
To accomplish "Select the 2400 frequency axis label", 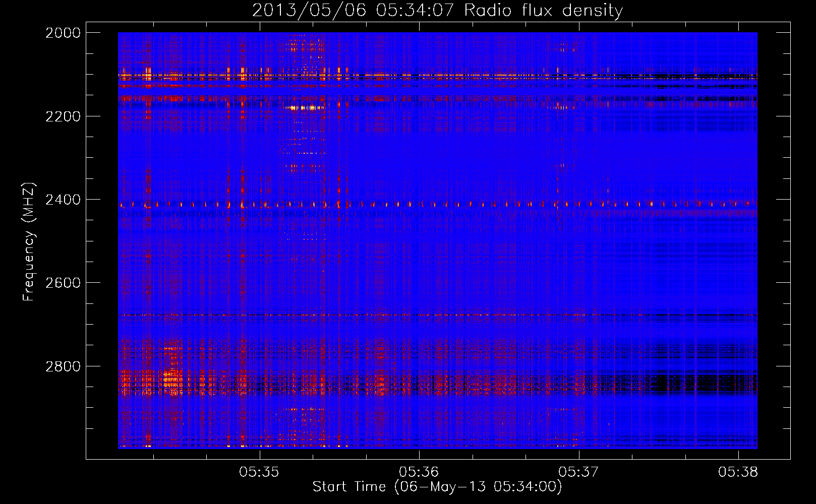I will tap(63, 200).
